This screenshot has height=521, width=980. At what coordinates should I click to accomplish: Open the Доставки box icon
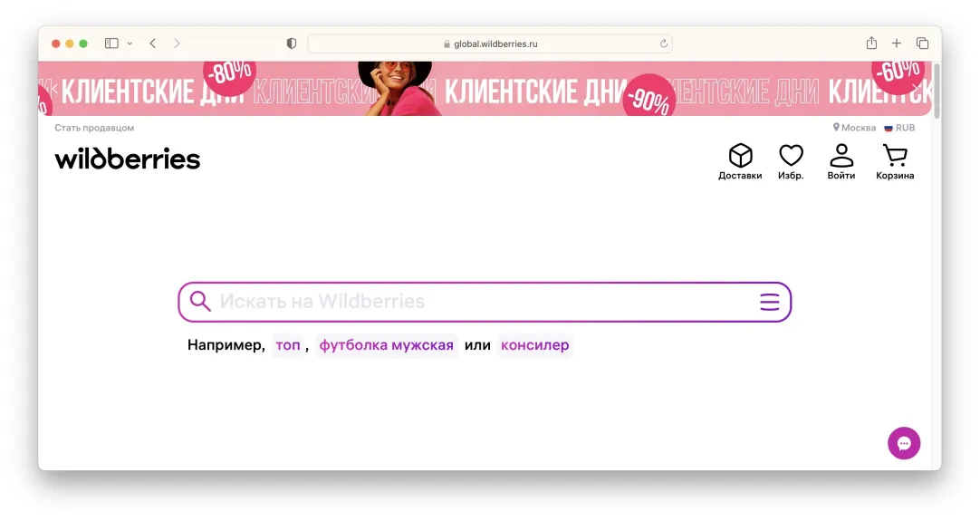(740, 157)
